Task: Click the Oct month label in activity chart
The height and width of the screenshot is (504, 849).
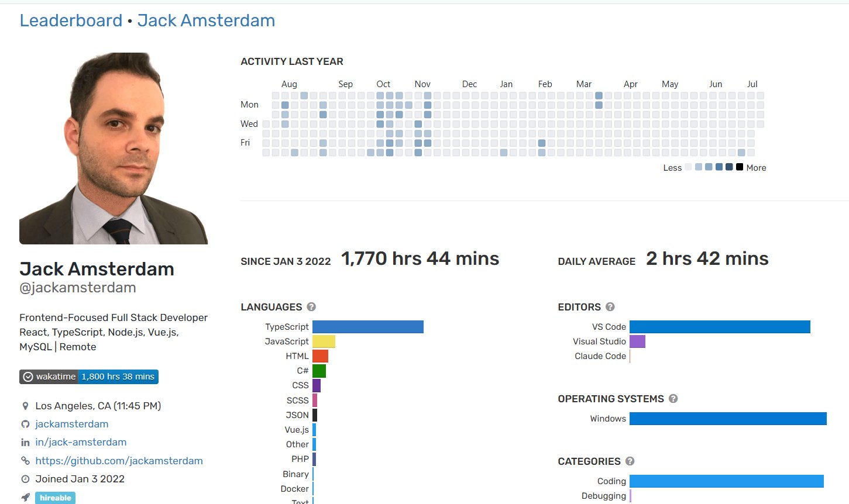Action: click(x=383, y=84)
